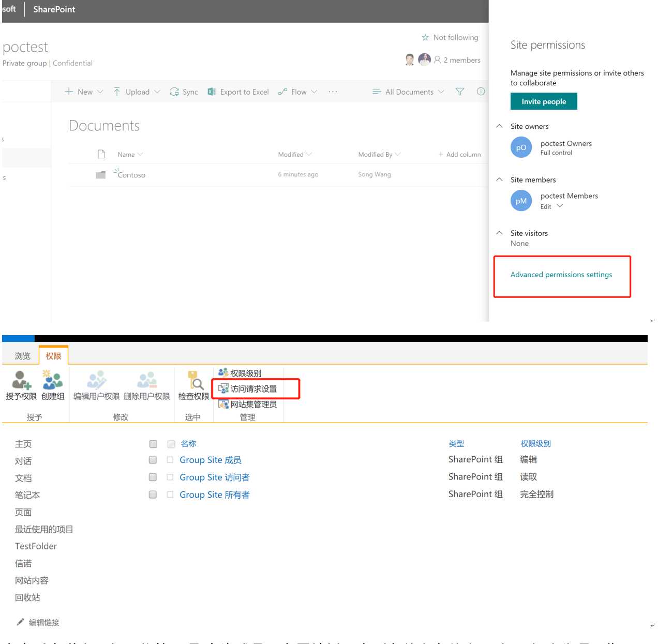The image size is (658, 644).
Task: Open 笔记本 in left navigation
Action: click(x=27, y=495)
